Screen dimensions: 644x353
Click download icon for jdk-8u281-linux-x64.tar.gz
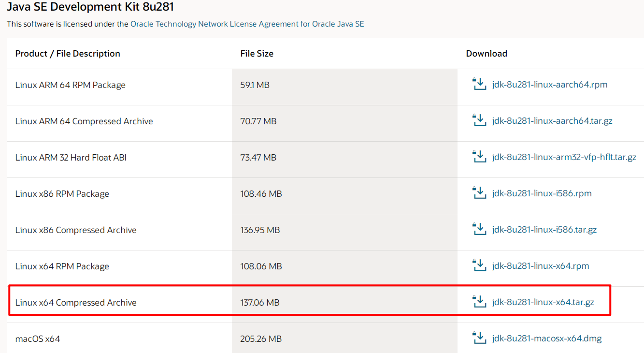[479, 302]
